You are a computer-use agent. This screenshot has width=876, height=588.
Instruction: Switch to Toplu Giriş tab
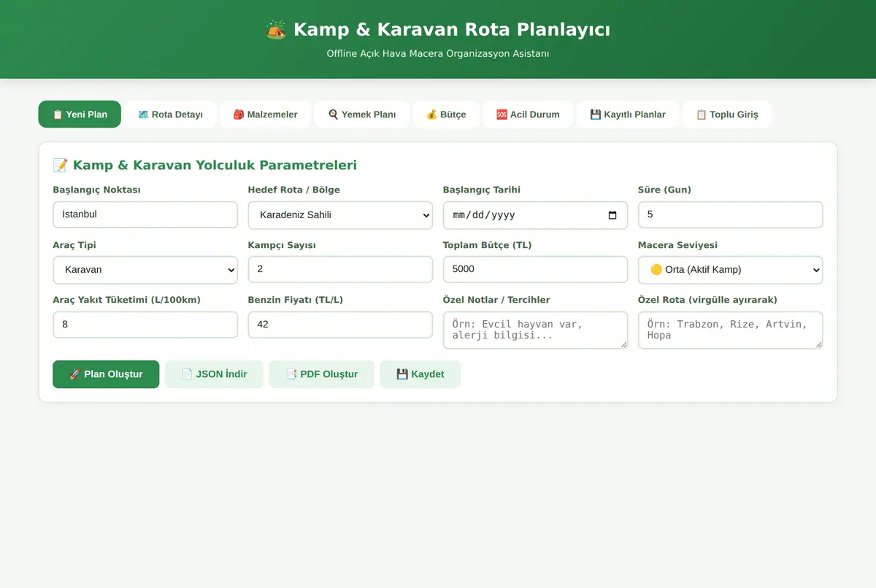pos(727,115)
